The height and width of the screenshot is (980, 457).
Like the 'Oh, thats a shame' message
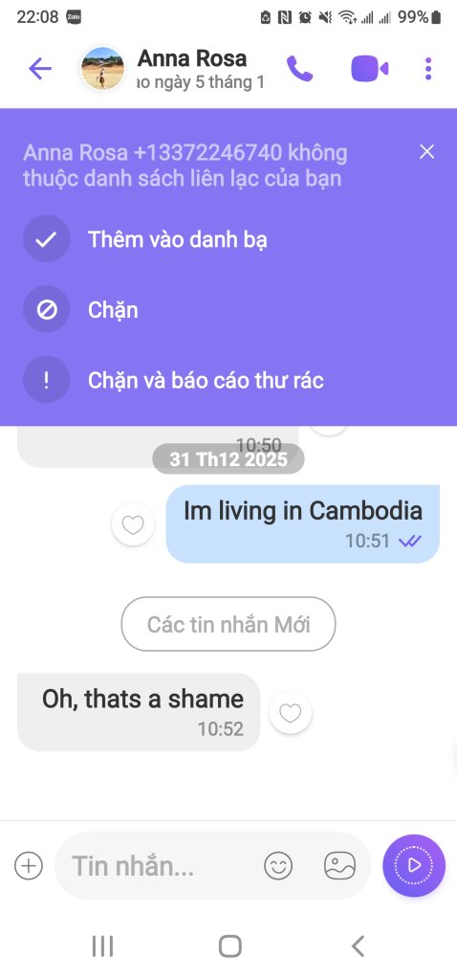coord(291,712)
